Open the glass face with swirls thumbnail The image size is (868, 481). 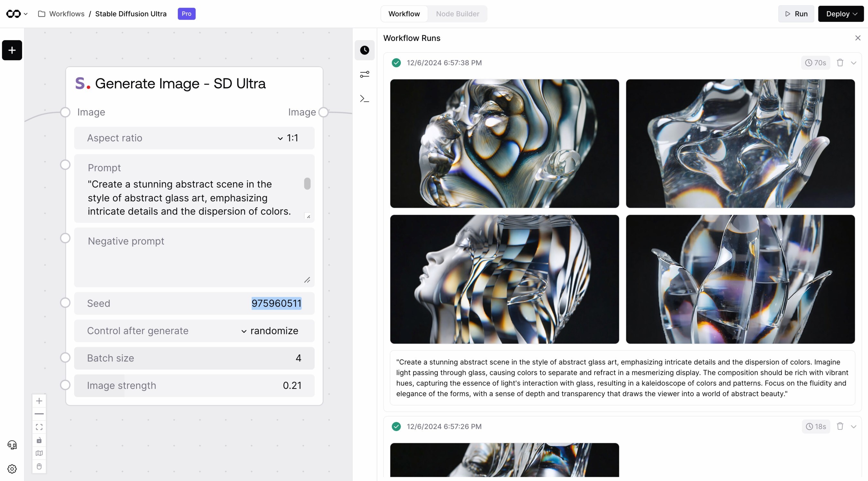click(504, 144)
